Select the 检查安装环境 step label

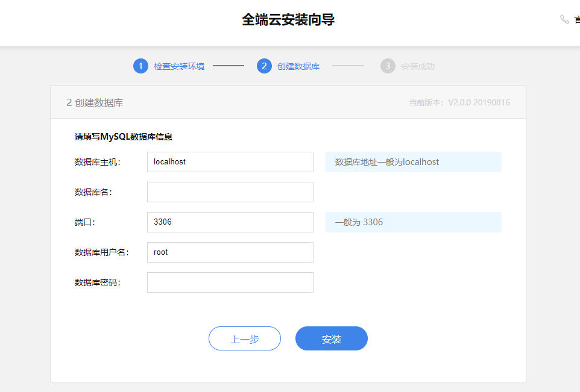click(x=179, y=66)
